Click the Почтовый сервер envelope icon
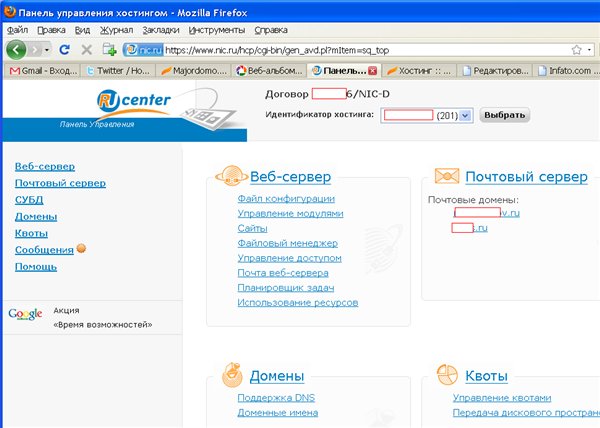Image resolution: width=600 pixels, height=428 pixels. pyautogui.click(x=447, y=176)
